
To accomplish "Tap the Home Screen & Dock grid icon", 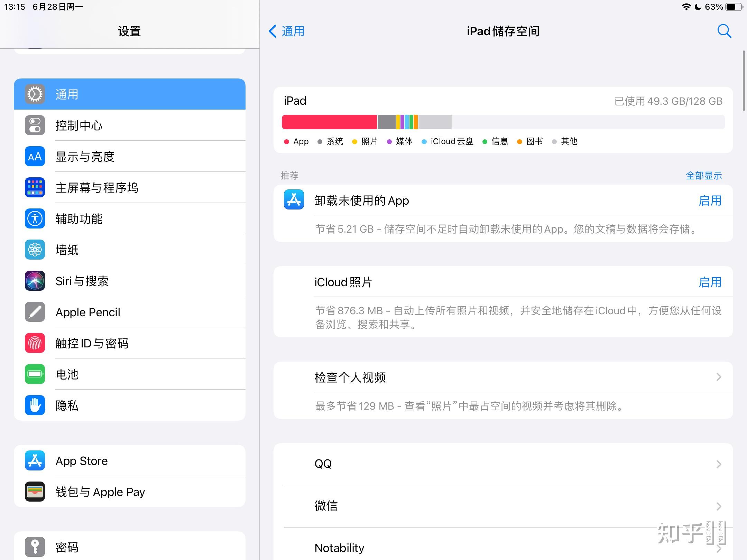I will (35, 187).
